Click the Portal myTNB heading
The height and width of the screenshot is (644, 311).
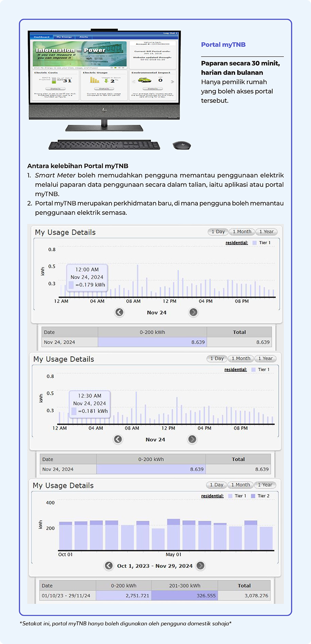[x=223, y=45]
